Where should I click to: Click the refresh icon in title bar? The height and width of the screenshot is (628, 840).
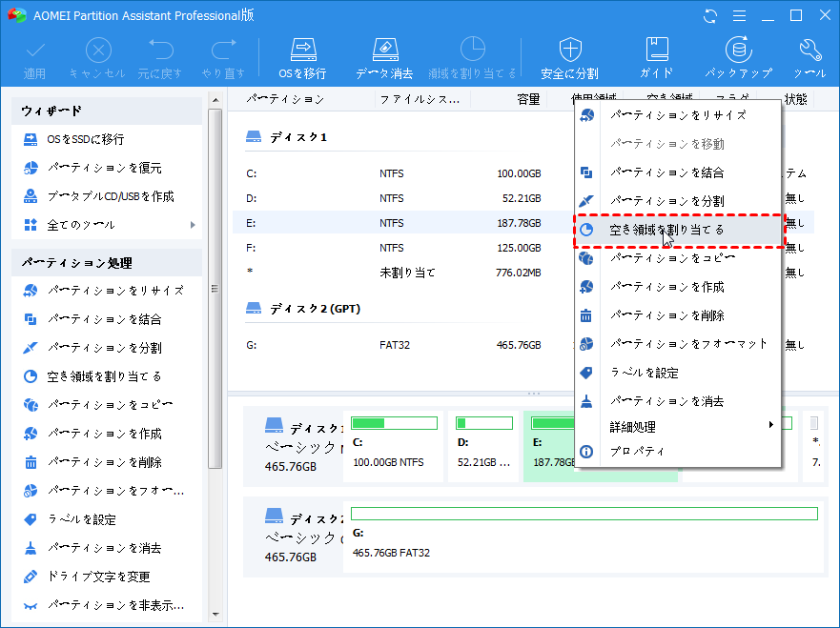click(710, 16)
